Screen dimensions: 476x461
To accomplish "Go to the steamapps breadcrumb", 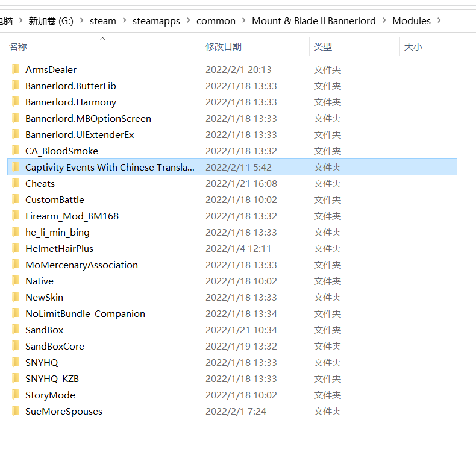I will click(156, 21).
